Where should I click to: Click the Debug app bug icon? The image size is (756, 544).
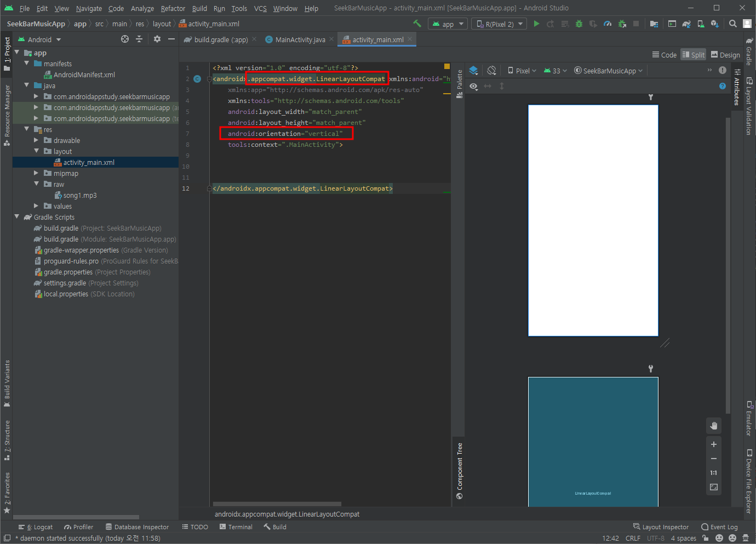[x=579, y=24]
